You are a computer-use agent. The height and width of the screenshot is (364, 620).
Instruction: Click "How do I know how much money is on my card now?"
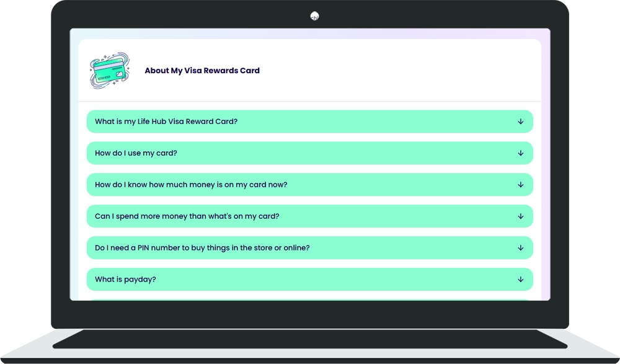coord(191,185)
